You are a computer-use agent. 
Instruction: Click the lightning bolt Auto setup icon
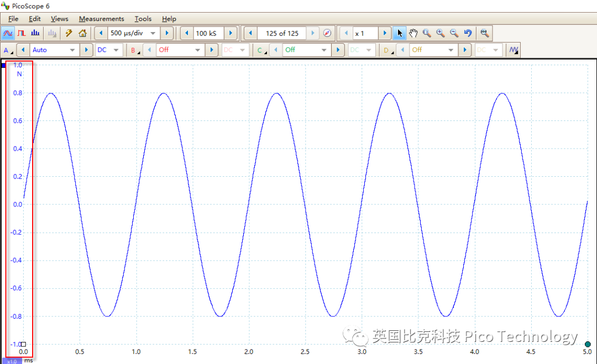coord(69,33)
